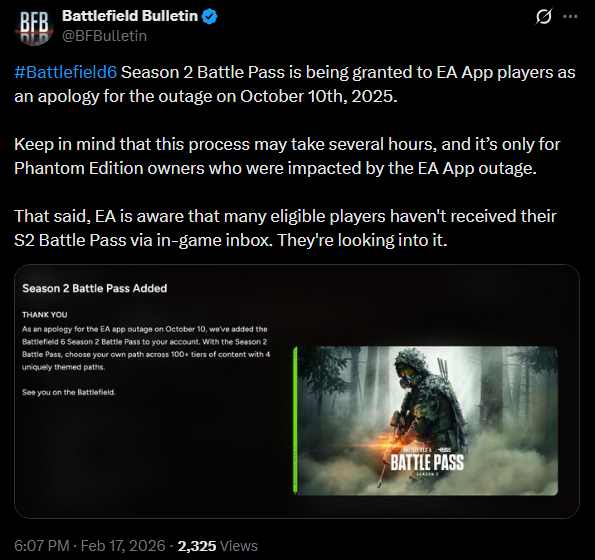
Task: Open the @BFBulletin handle link
Action: (x=104, y=36)
